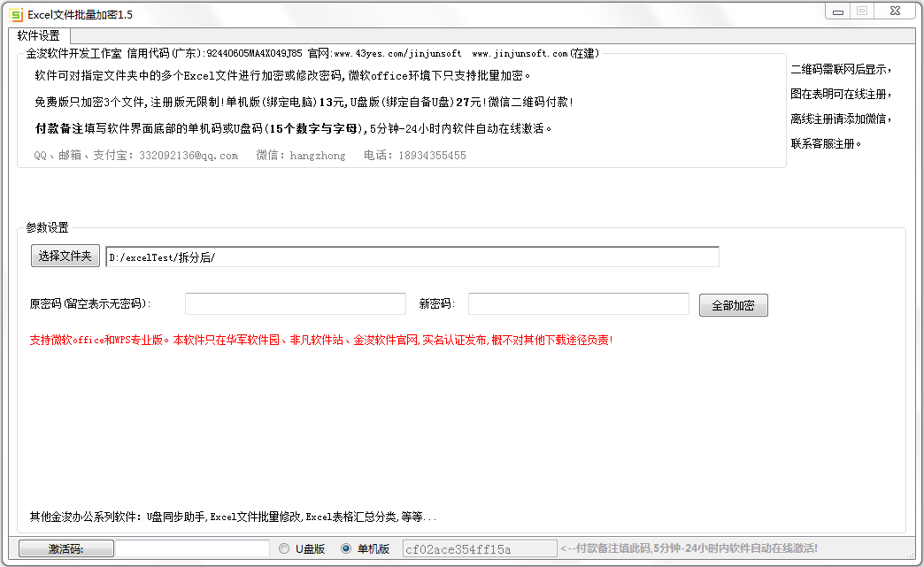Image resolution: width=924 pixels, height=567 pixels.
Task: Focus the 新密码 input field
Action: [x=578, y=303]
